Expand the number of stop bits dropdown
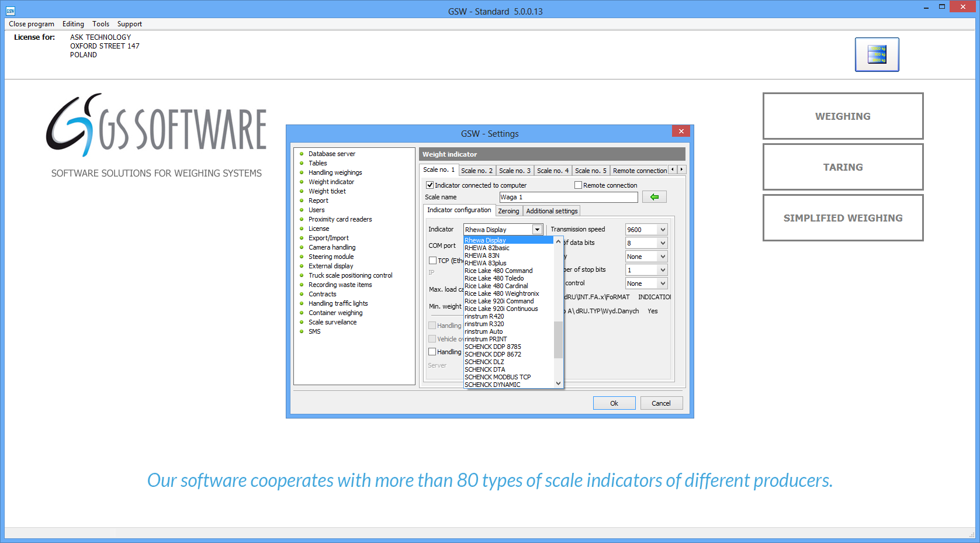The image size is (980, 543). [x=663, y=270]
